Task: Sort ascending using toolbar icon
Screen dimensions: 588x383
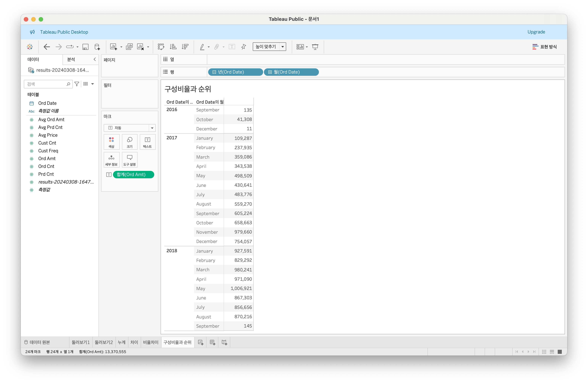Action: tap(173, 47)
